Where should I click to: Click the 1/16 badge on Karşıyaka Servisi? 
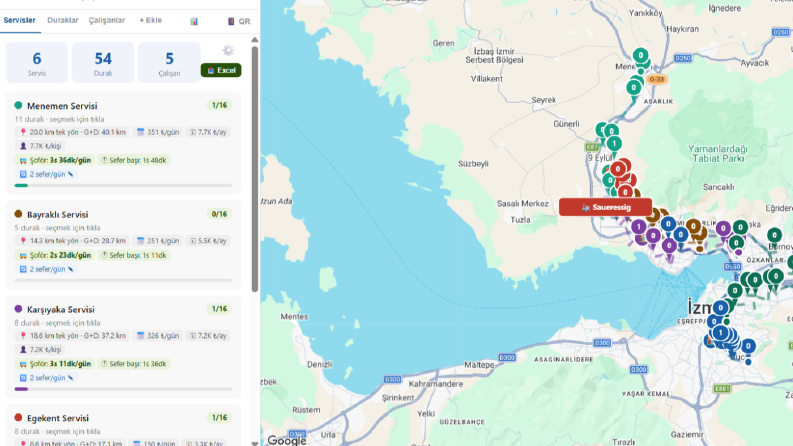[x=219, y=309]
